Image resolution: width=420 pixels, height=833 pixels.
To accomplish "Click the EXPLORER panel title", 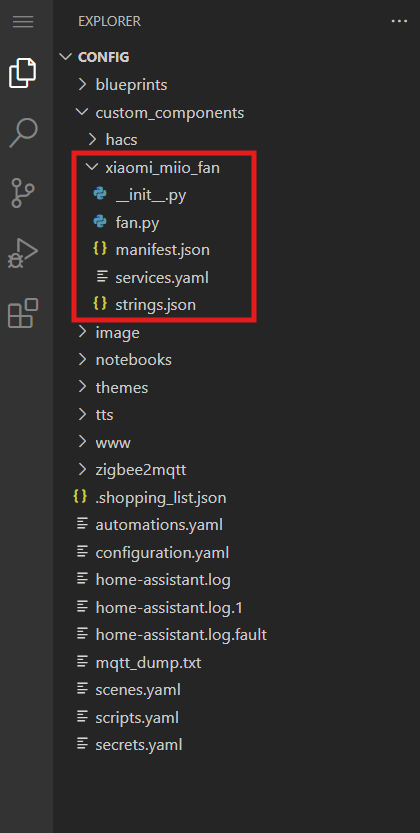I will point(109,21).
